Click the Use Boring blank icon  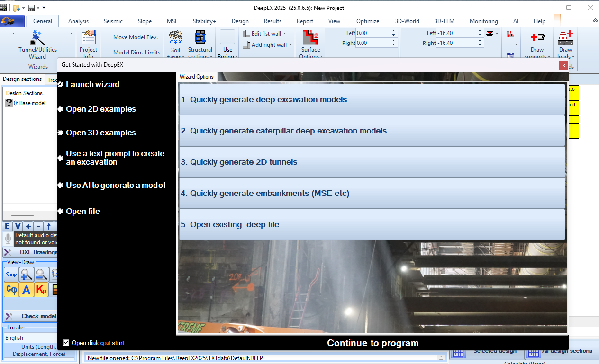point(227,37)
